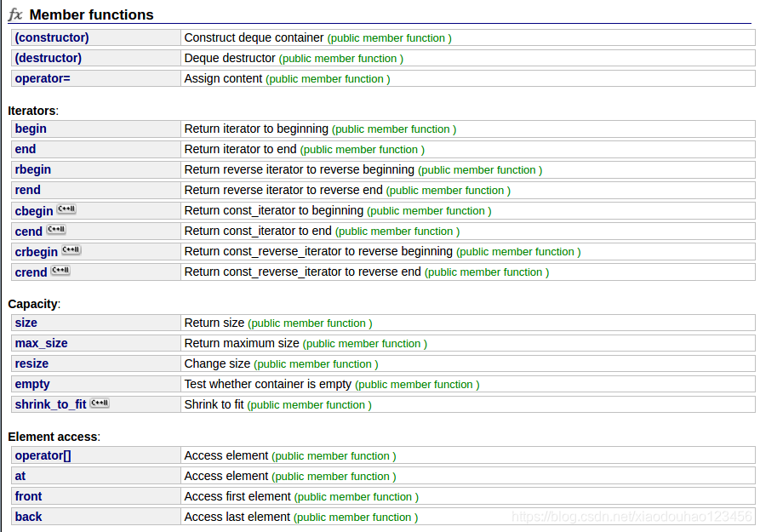This screenshot has height=532, width=760.
Task: Click 'Return const_iterator to beginning' description
Action: point(274,210)
